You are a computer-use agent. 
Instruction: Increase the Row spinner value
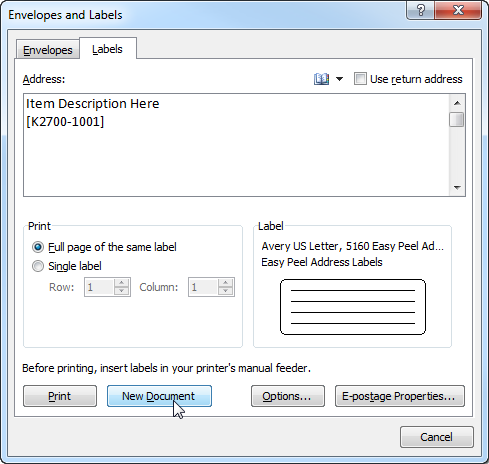coord(121,283)
